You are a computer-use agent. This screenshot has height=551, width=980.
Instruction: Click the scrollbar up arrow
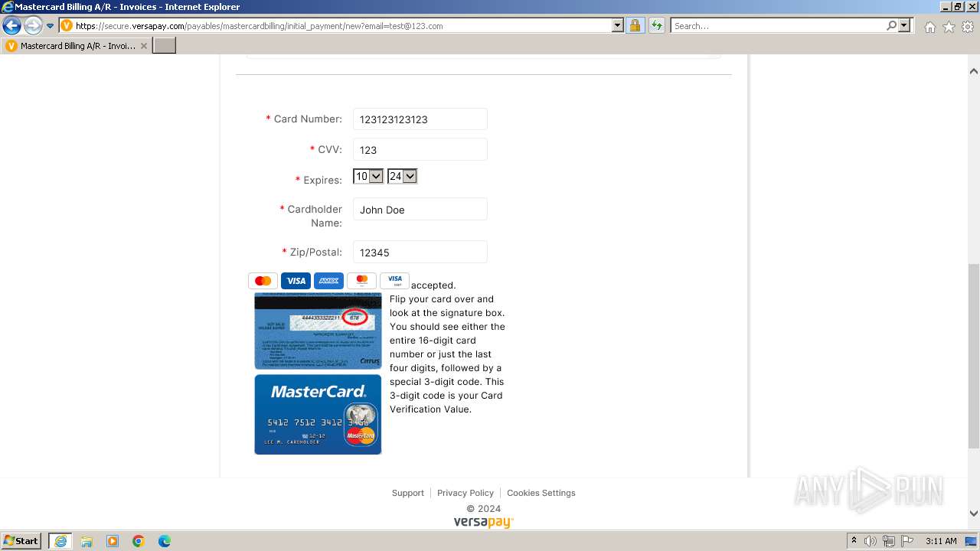(974, 71)
